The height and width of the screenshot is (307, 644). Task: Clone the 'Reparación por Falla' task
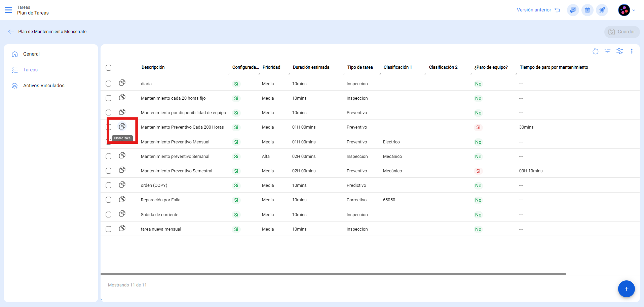click(x=122, y=199)
